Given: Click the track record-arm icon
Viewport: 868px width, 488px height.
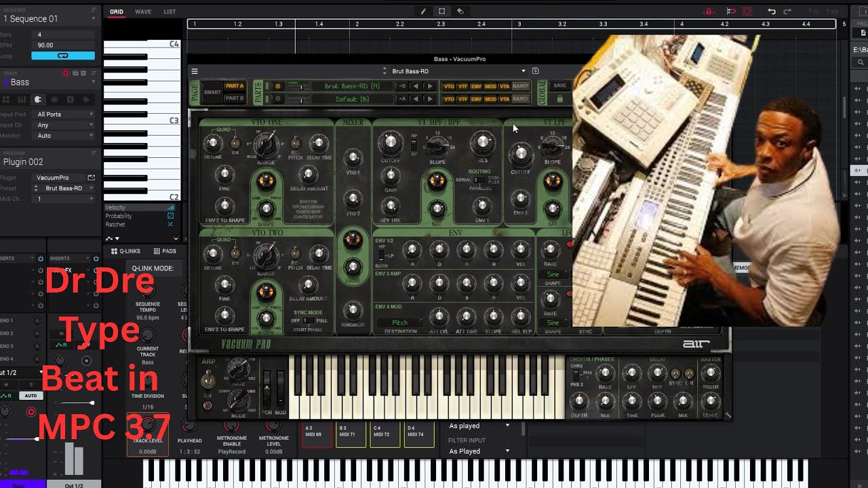Looking at the screenshot, I should click(x=66, y=73).
